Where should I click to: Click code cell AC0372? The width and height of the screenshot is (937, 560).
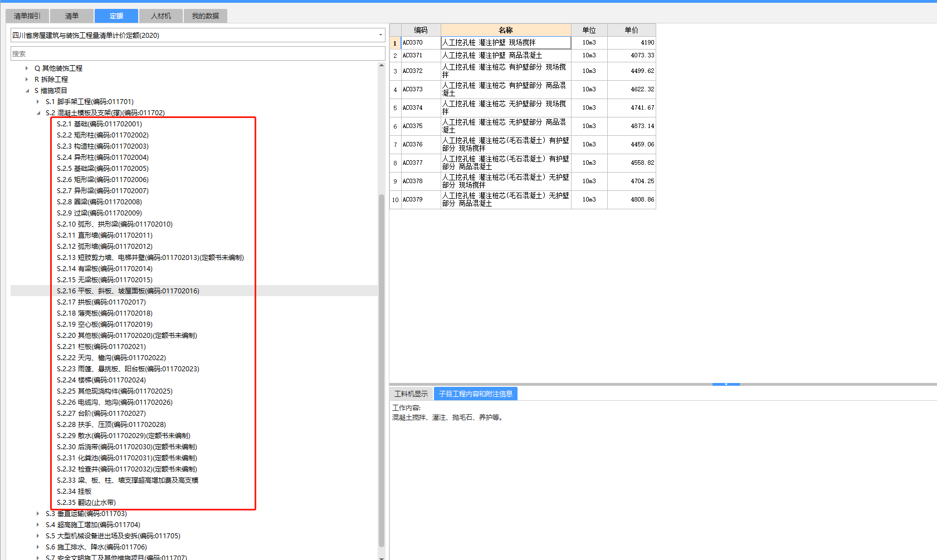tap(421, 71)
